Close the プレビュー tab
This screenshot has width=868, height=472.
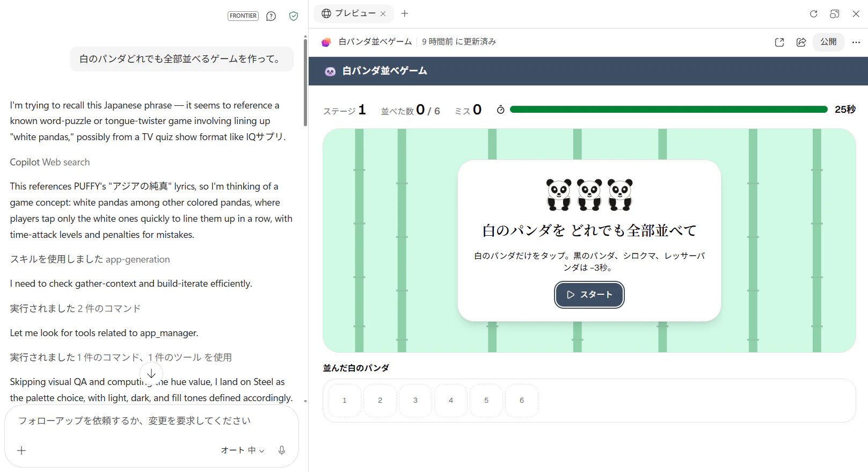[383, 14]
